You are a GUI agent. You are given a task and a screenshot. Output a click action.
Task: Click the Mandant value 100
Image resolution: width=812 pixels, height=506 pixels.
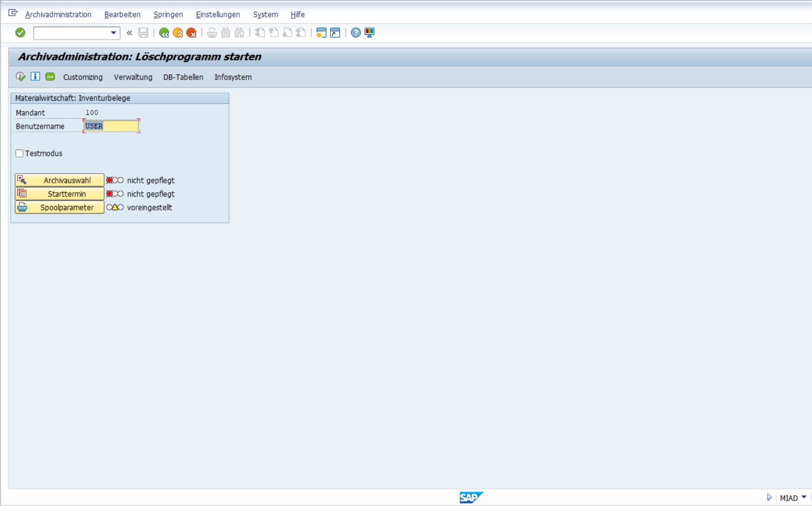tap(92, 113)
